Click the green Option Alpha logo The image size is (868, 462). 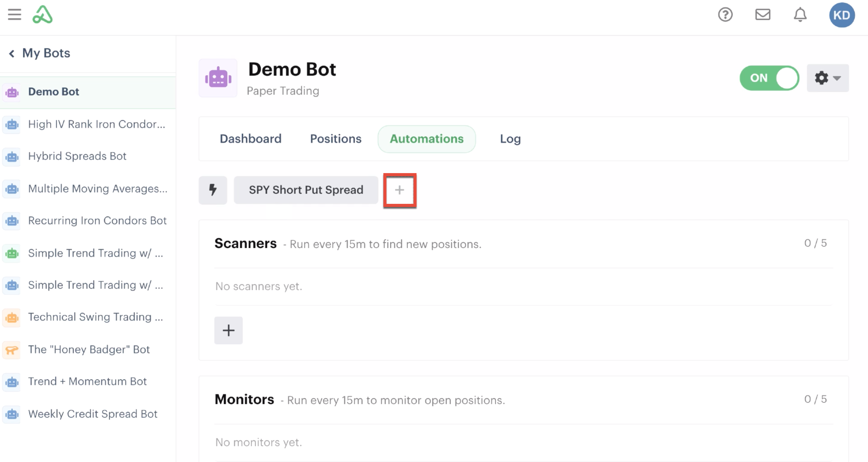coord(42,14)
